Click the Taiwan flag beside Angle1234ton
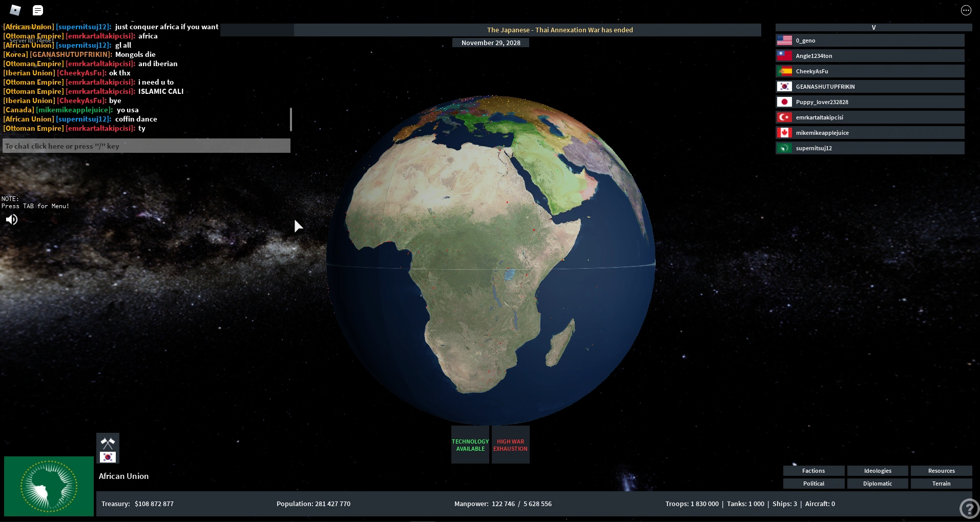 tap(784, 55)
